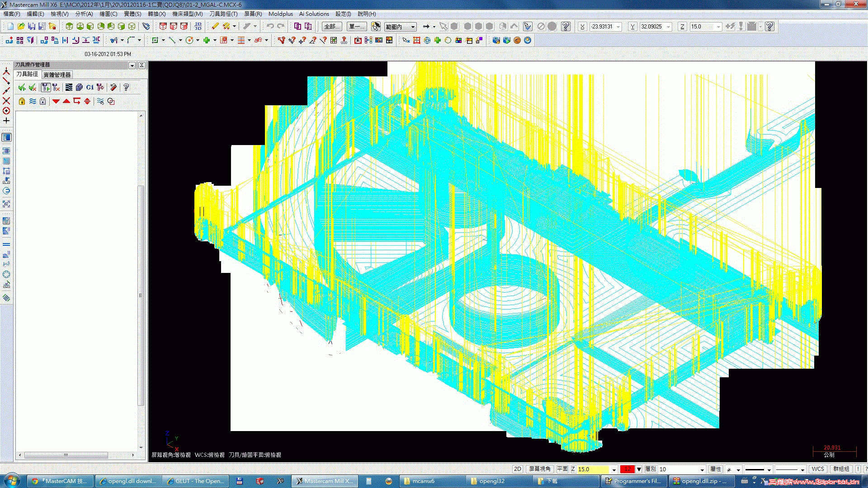Click the backplot selected operations icon
This screenshot has height=488, width=868.
point(68,87)
